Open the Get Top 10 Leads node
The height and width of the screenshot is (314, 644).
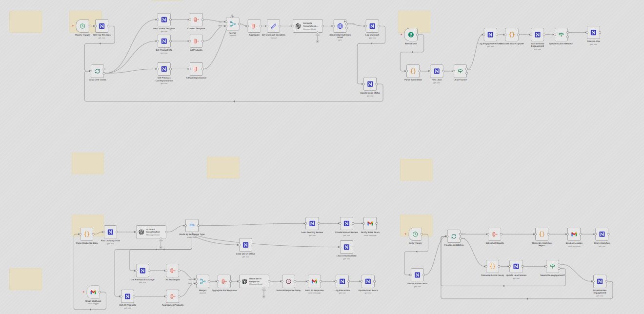(x=102, y=26)
